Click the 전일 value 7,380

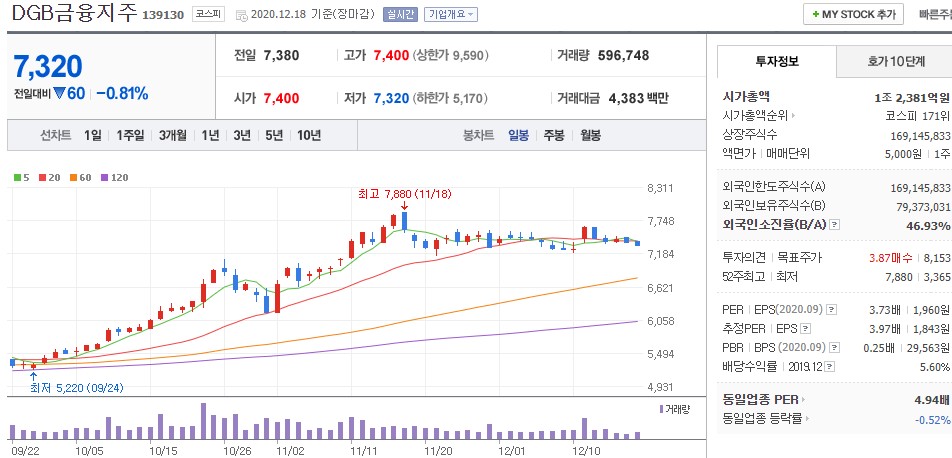coord(282,55)
